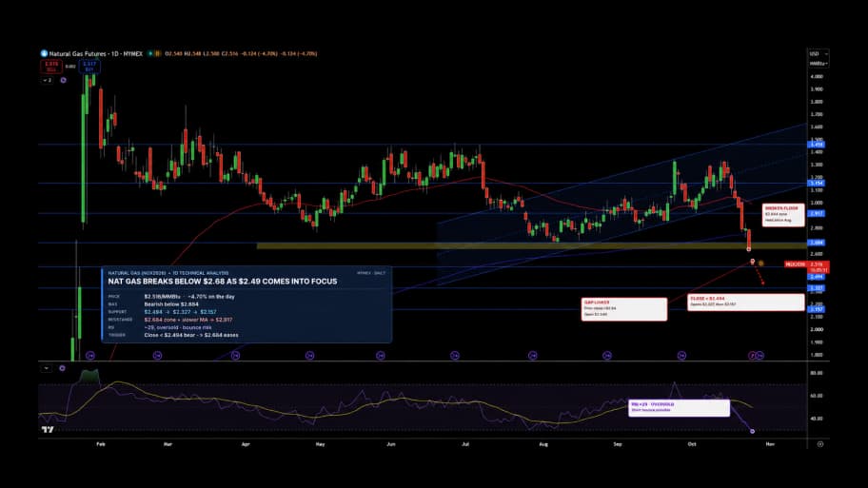Screen dimensions: 868x488
Task: Click the 40.00 value on RSI scale
Action: pyautogui.click(x=817, y=419)
